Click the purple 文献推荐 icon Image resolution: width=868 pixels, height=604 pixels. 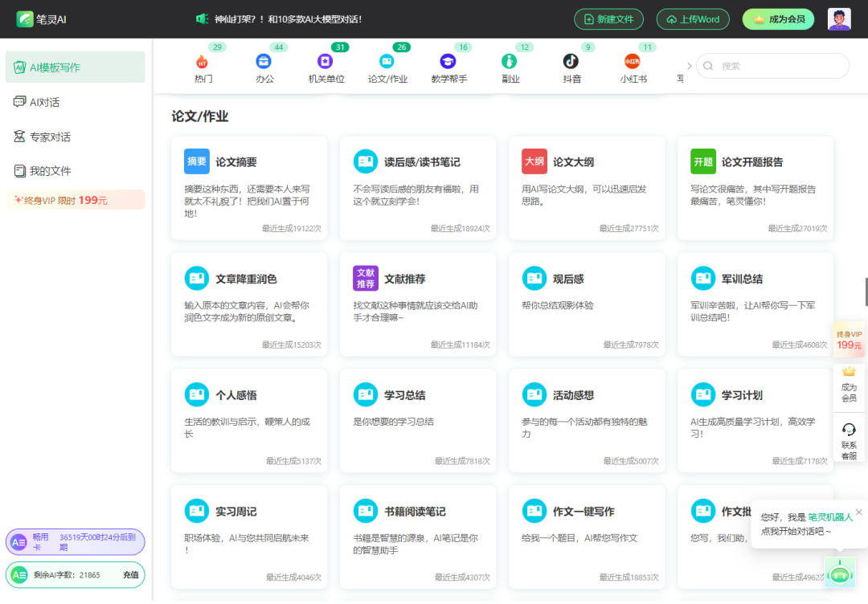coord(365,279)
